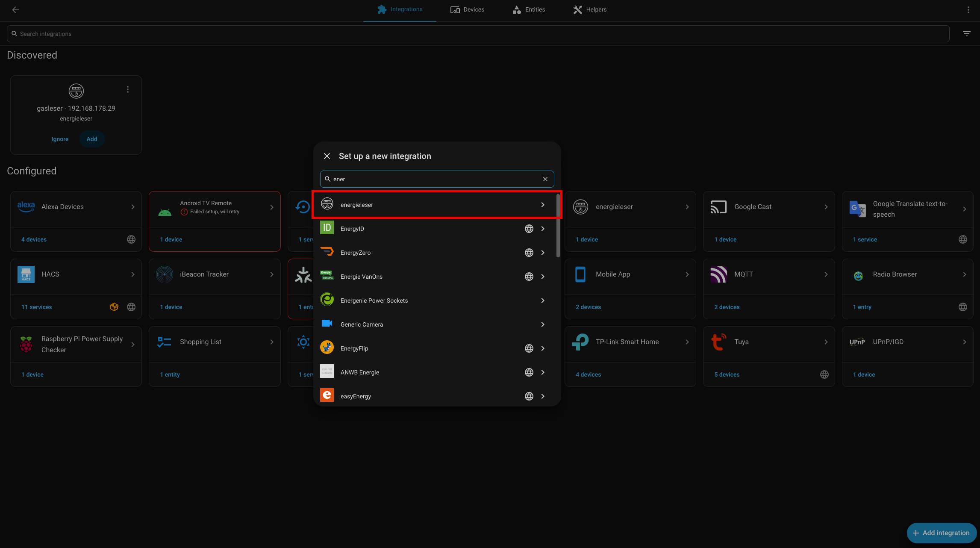Click the globe icon on HACS card
The height and width of the screenshot is (548, 980).
pyautogui.click(x=131, y=307)
